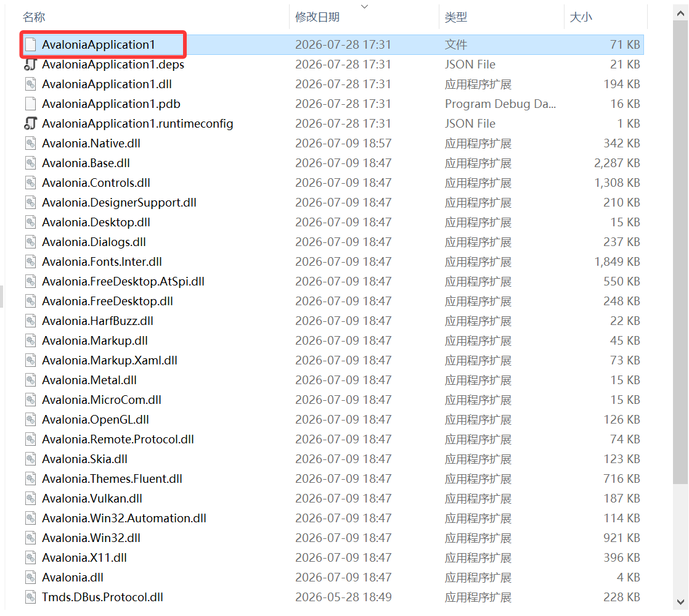Click the vertical scrollbar thumb
This screenshot has width=689, height=616.
point(680,253)
